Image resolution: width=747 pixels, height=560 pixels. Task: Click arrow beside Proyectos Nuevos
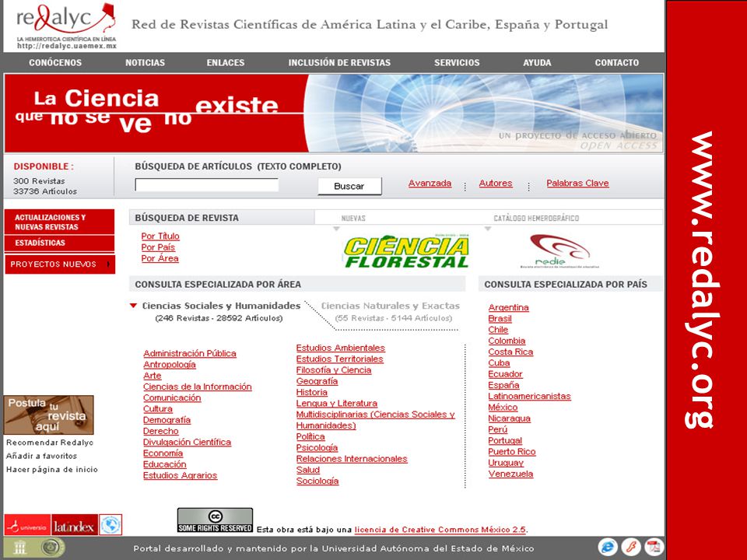(x=109, y=264)
